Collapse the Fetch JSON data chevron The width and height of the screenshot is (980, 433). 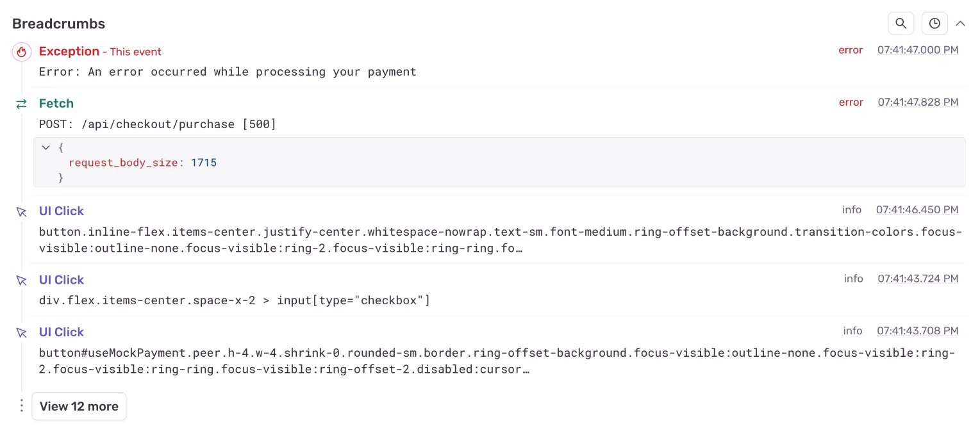pos(46,147)
